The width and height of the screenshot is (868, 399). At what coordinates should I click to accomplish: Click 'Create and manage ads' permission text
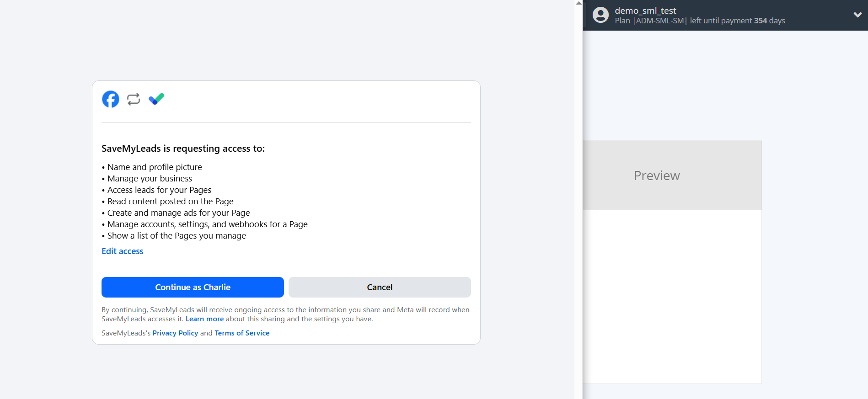pos(178,213)
